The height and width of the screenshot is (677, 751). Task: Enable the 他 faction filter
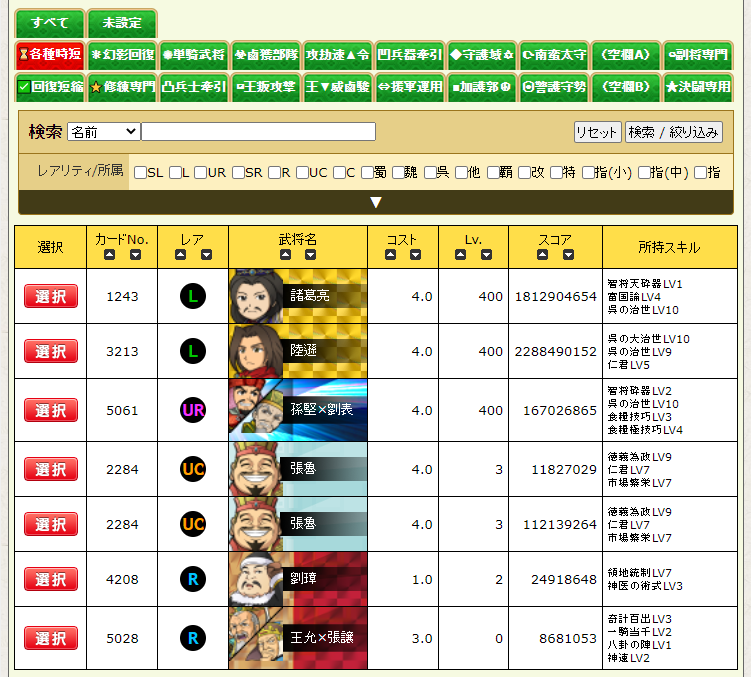[x=461, y=172]
